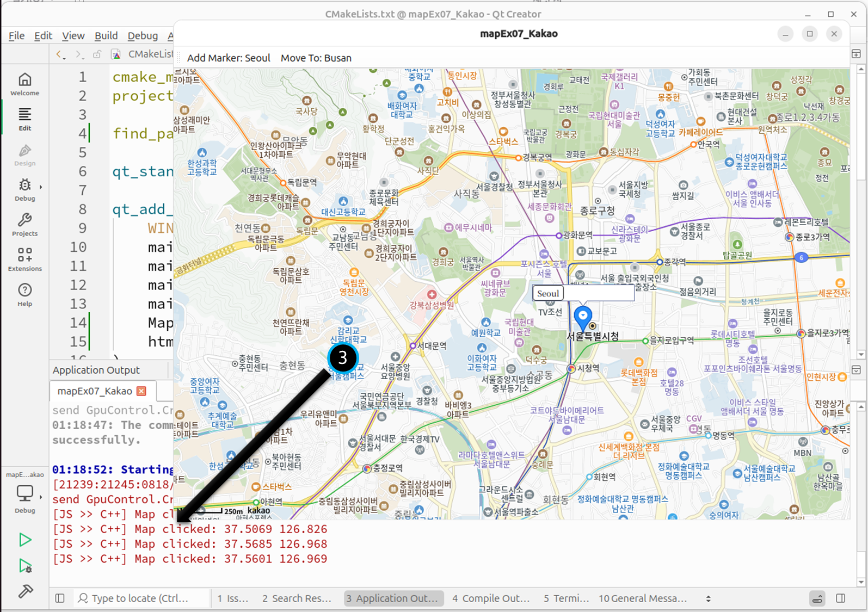The height and width of the screenshot is (612, 868).
Task: Go back in editor navigation history
Action: (x=60, y=54)
